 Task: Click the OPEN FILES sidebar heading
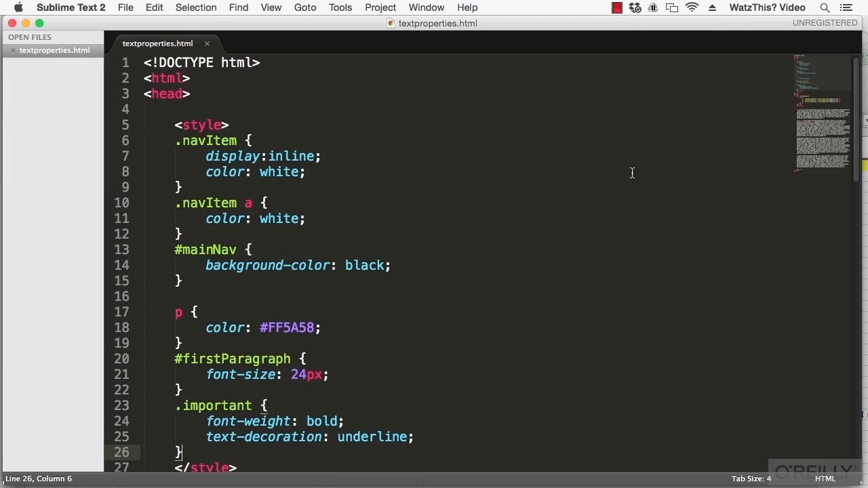coord(30,37)
